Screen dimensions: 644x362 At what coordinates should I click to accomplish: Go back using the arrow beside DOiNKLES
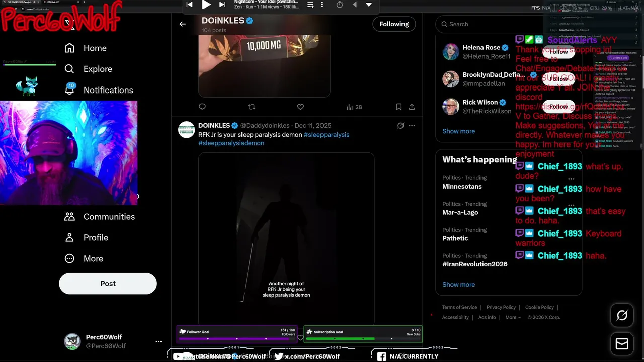(x=183, y=24)
